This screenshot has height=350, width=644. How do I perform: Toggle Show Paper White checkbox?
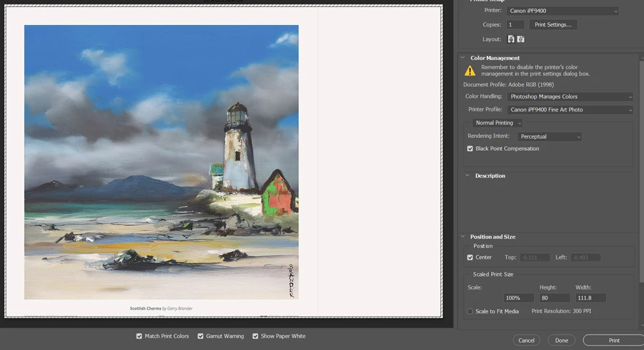pyautogui.click(x=256, y=336)
